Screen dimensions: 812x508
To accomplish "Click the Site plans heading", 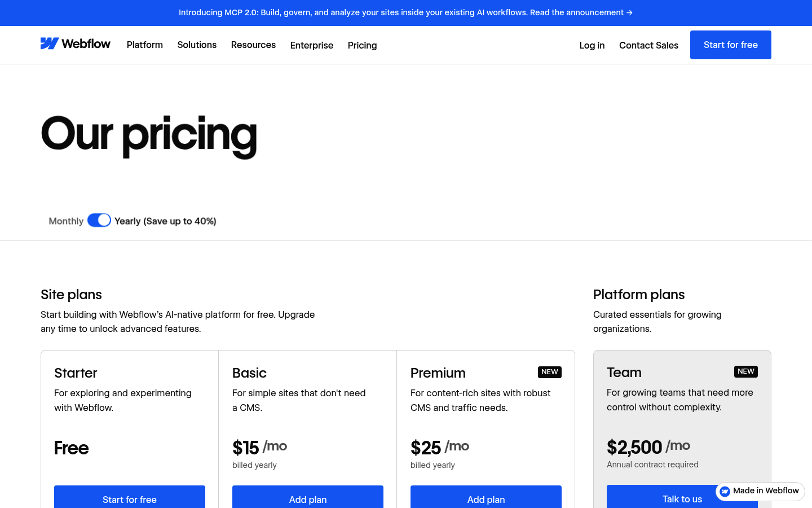I will tap(71, 295).
